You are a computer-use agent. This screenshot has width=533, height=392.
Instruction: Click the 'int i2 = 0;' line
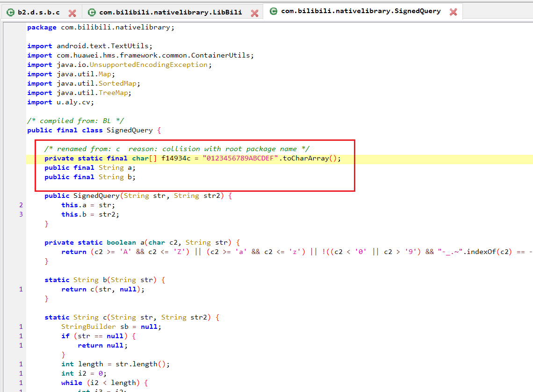(84, 373)
